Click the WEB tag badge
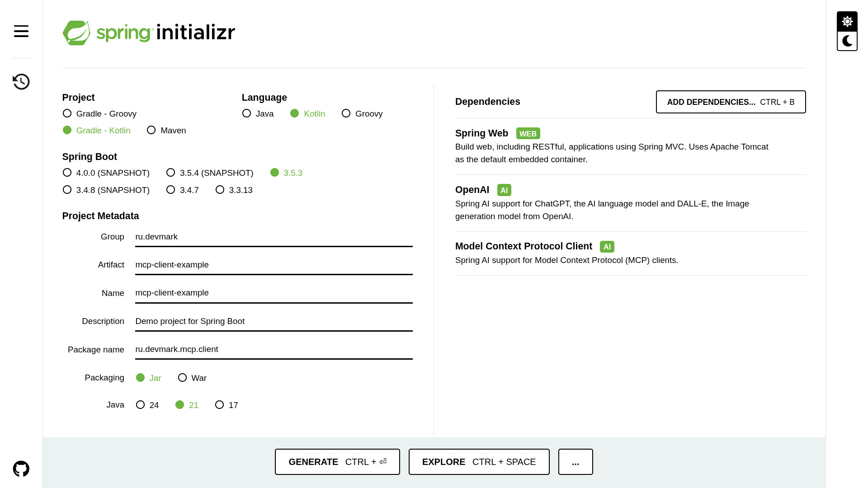The width and height of the screenshot is (868, 488). [528, 134]
